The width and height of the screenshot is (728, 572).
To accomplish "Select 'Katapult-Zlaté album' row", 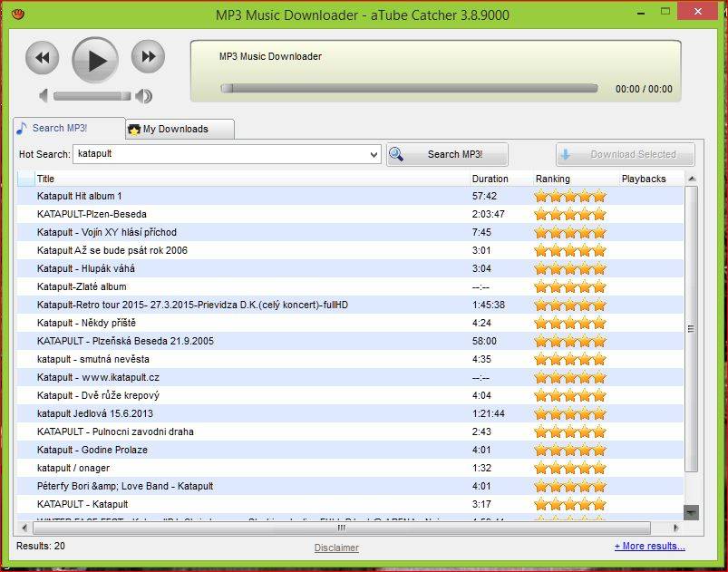I will [350, 286].
